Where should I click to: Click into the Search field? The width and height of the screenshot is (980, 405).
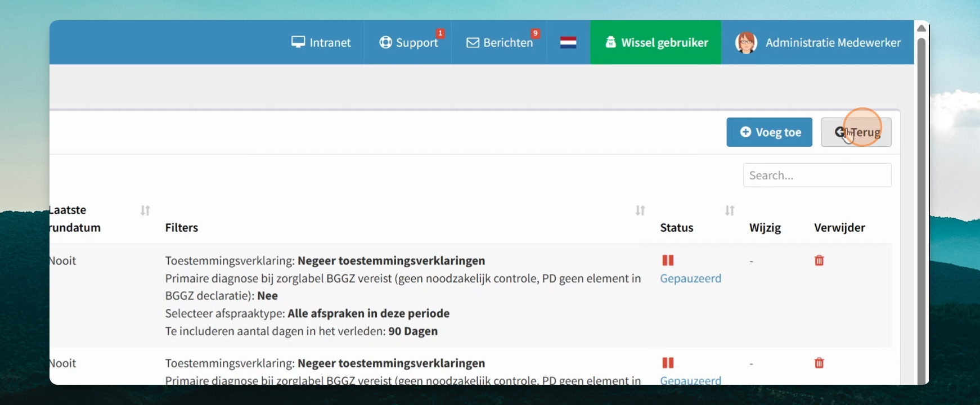point(817,175)
